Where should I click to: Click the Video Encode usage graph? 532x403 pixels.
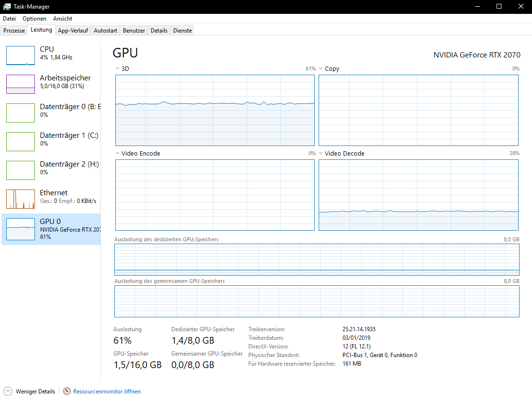tap(215, 195)
